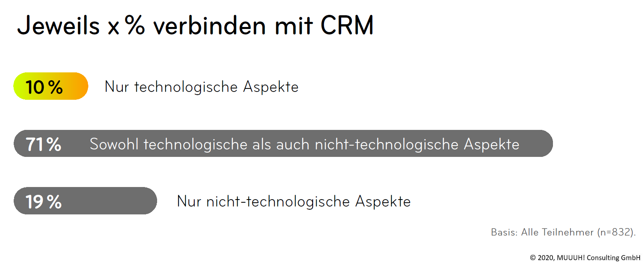Select the "Nur nicht-technologische Aspekte" label
Screen dimensions: 644x268
(293, 201)
